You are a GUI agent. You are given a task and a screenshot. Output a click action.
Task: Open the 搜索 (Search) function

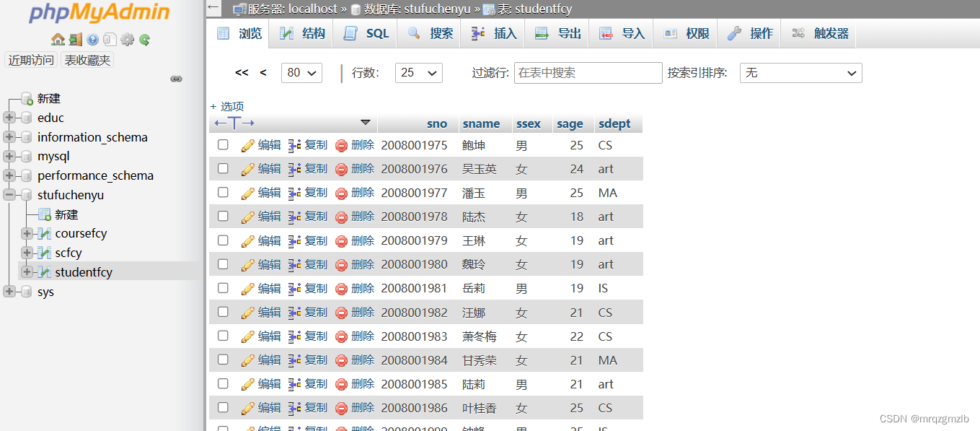point(428,32)
